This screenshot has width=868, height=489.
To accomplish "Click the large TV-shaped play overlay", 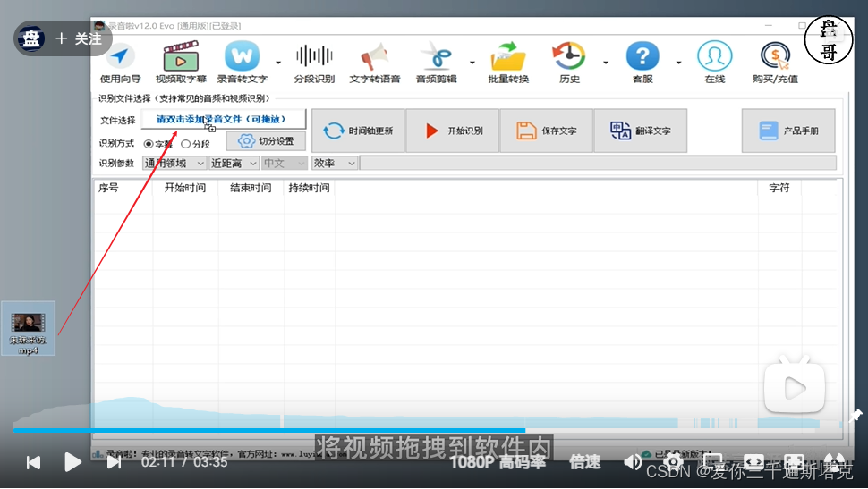I will point(795,385).
